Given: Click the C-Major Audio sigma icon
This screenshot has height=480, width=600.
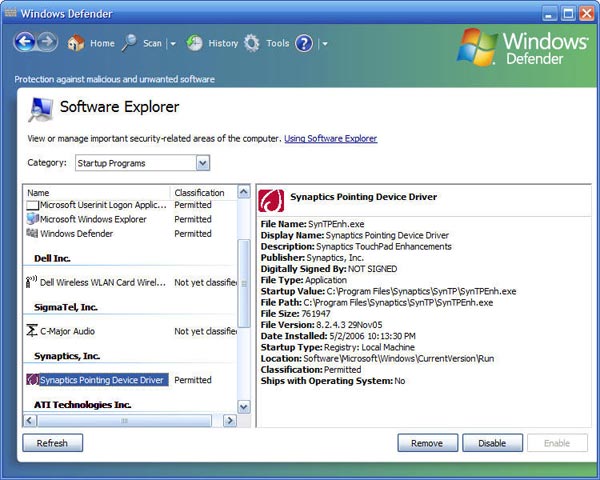Looking at the screenshot, I should pos(32,330).
